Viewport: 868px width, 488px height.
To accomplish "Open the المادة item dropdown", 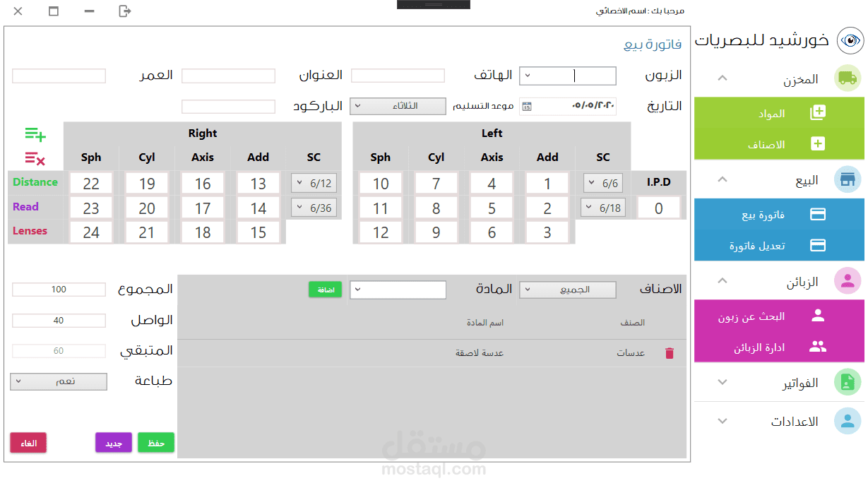I will tap(398, 290).
